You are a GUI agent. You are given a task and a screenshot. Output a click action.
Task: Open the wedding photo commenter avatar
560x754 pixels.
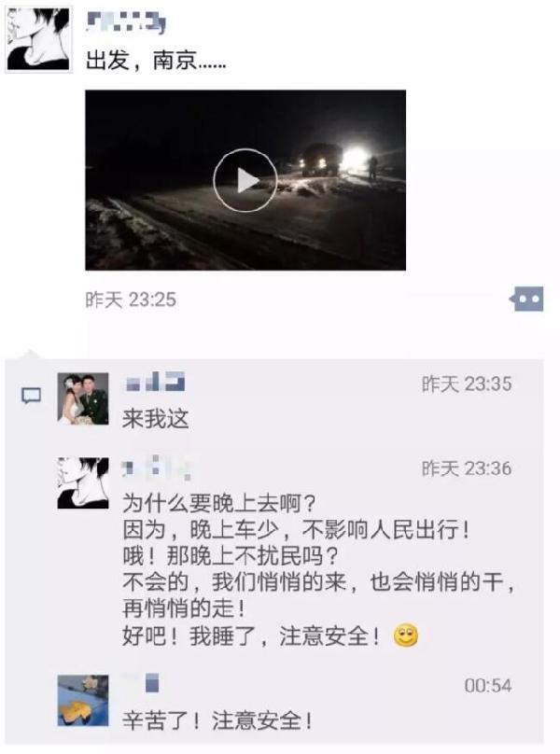83,398
